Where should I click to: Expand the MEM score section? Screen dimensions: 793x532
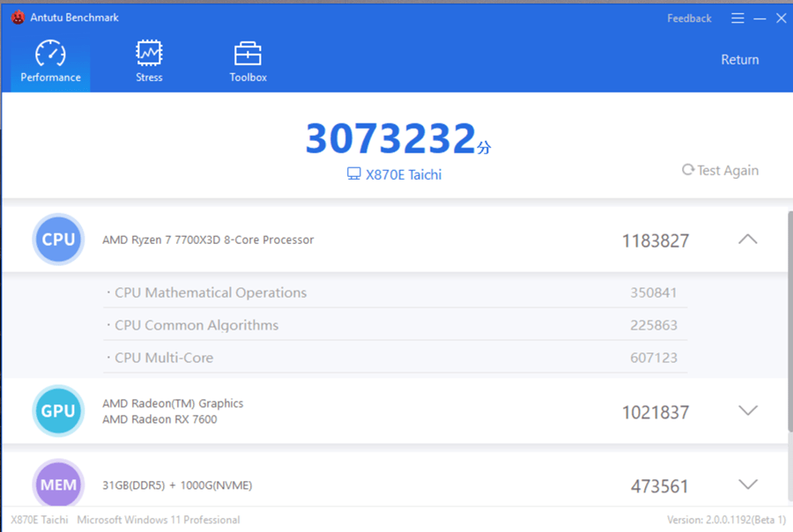point(748,484)
